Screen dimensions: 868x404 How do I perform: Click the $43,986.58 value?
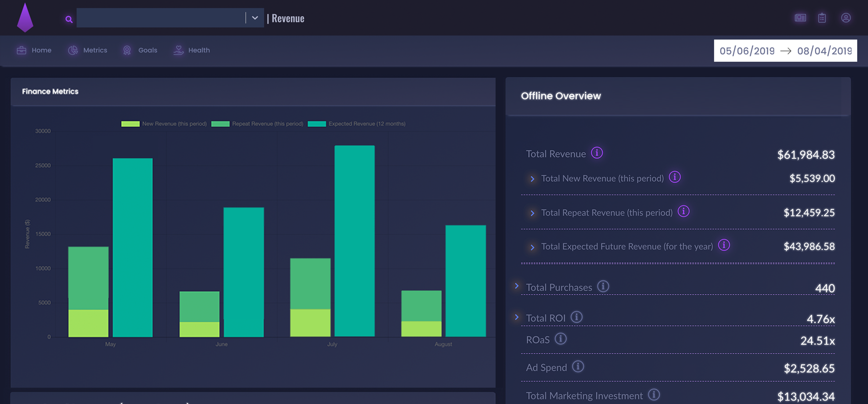coord(809,246)
